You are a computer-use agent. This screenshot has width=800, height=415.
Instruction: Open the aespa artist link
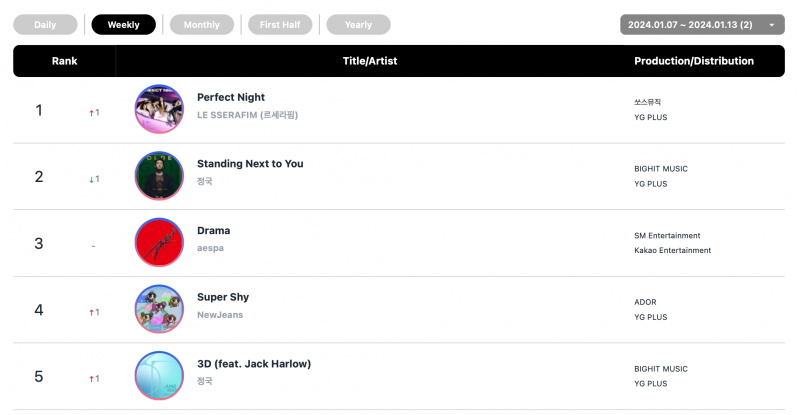[x=210, y=248]
